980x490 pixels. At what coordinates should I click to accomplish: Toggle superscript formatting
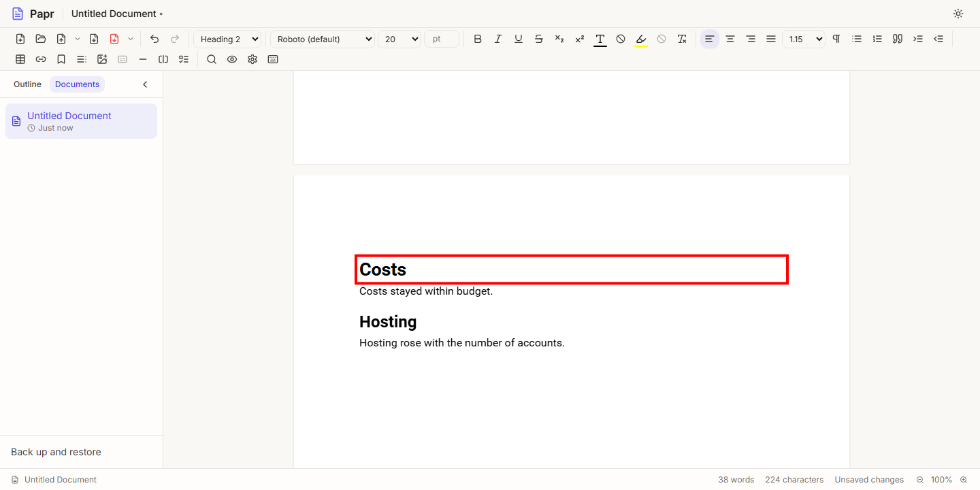[580, 39]
